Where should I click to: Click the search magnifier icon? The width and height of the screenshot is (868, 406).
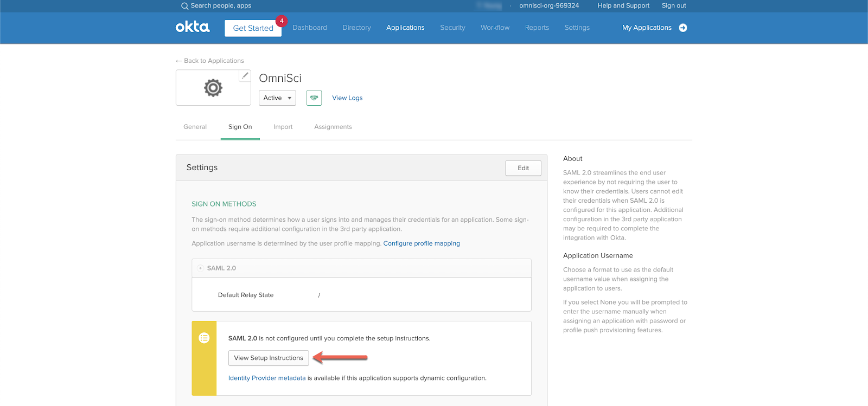point(184,6)
